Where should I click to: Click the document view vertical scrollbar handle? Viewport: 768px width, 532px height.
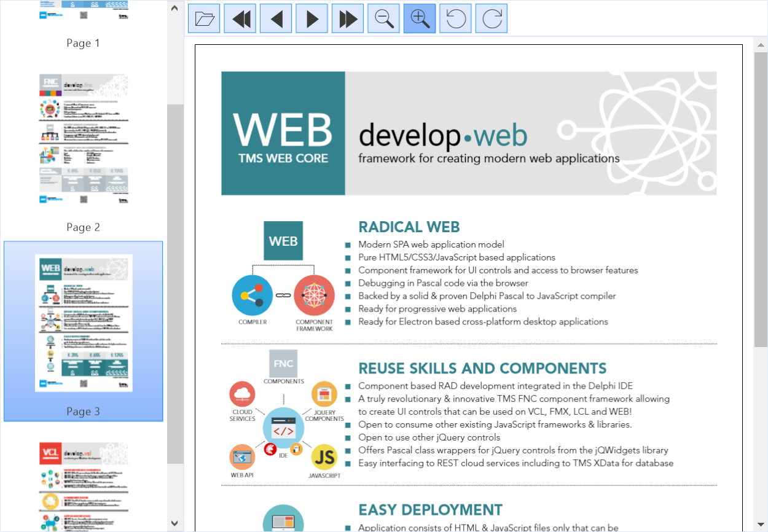click(x=761, y=197)
